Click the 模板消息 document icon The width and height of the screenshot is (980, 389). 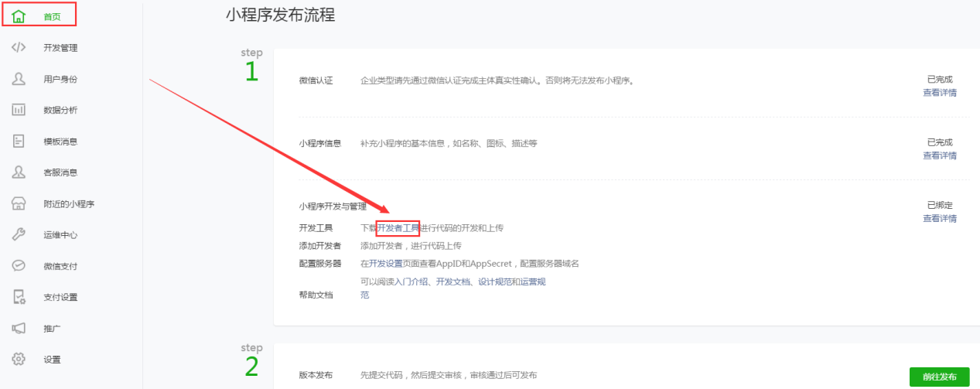pyautogui.click(x=19, y=142)
